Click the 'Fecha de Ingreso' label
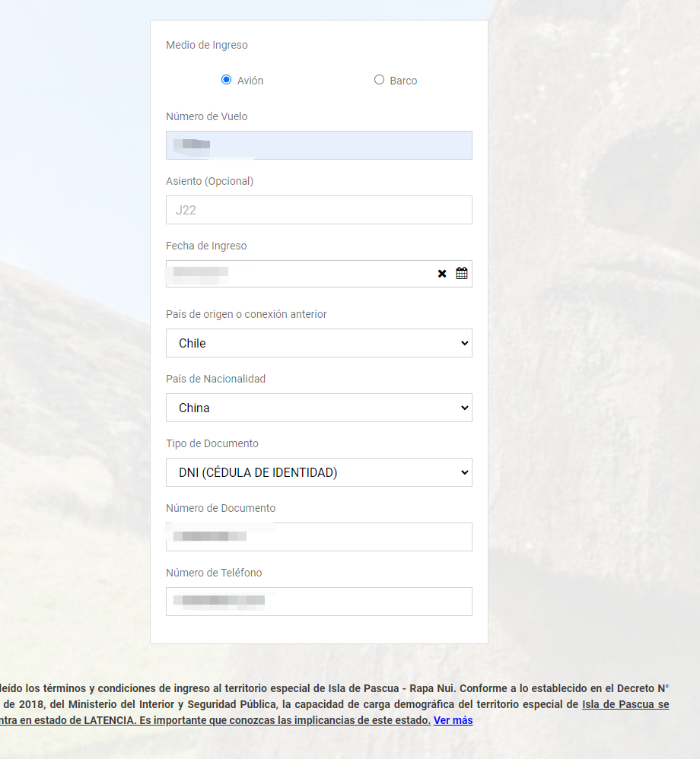The width and height of the screenshot is (700, 759). 206,246
